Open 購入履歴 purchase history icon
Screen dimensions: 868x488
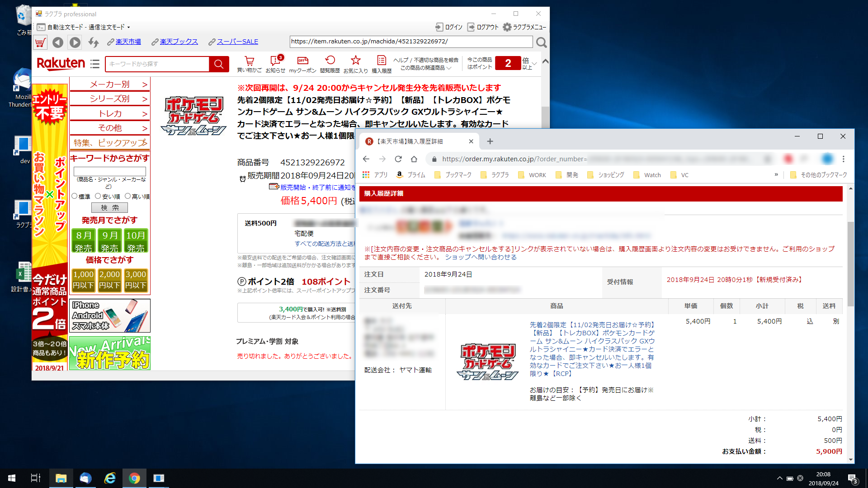tap(382, 64)
